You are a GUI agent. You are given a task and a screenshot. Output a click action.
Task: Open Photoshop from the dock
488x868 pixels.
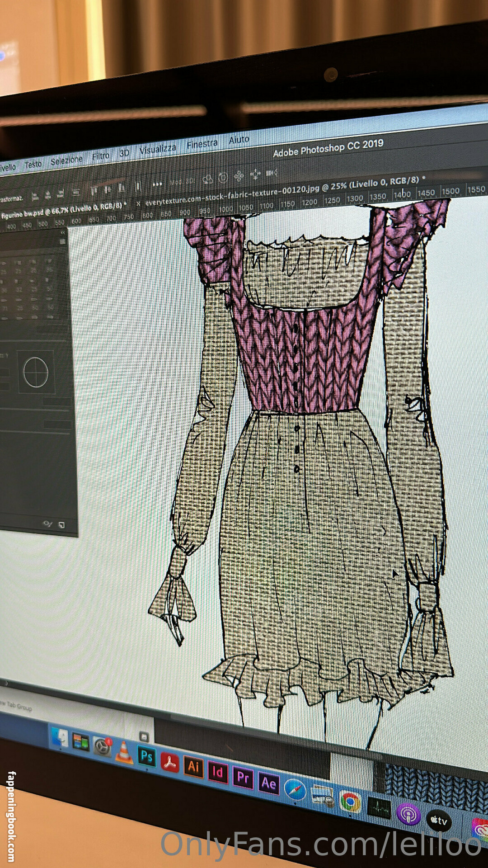coord(146,756)
